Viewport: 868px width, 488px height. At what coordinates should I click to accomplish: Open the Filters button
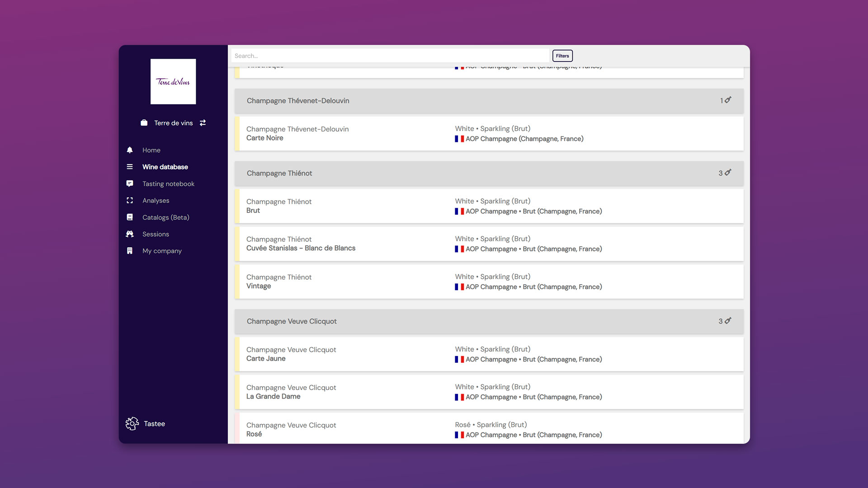coord(562,56)
